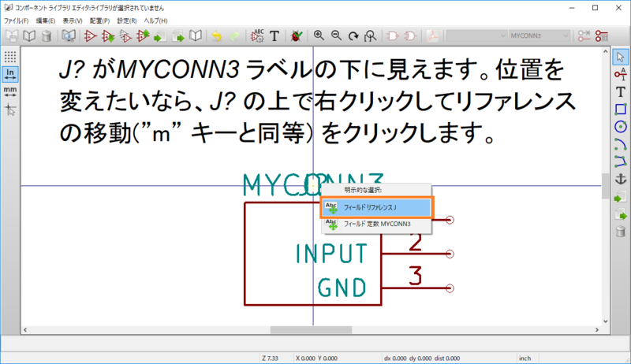The height and width of the screenshot is (364, 631).
Task: Zoom to fit component
Action: click(370, 36)
